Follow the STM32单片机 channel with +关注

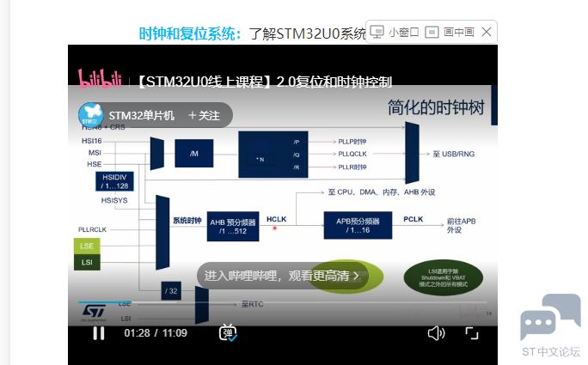pyautogui.click(x=205, y=115)
